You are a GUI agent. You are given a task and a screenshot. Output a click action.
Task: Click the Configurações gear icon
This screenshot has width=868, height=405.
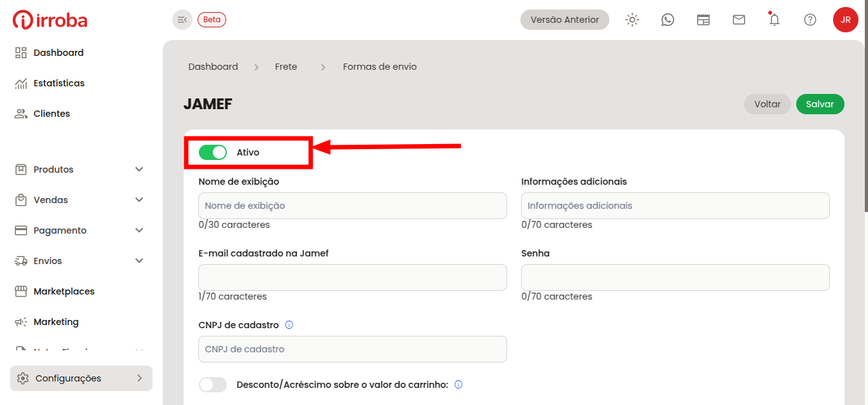click(x=23, y=378)
